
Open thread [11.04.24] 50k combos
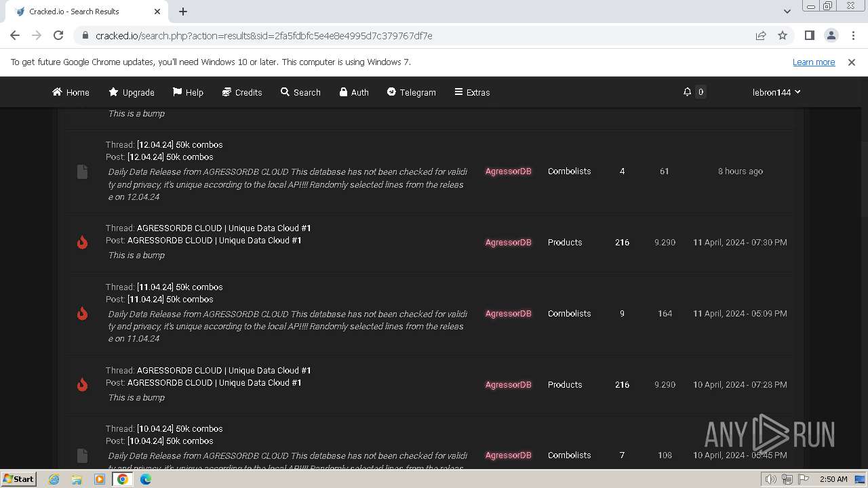click(x=180, y=287)
